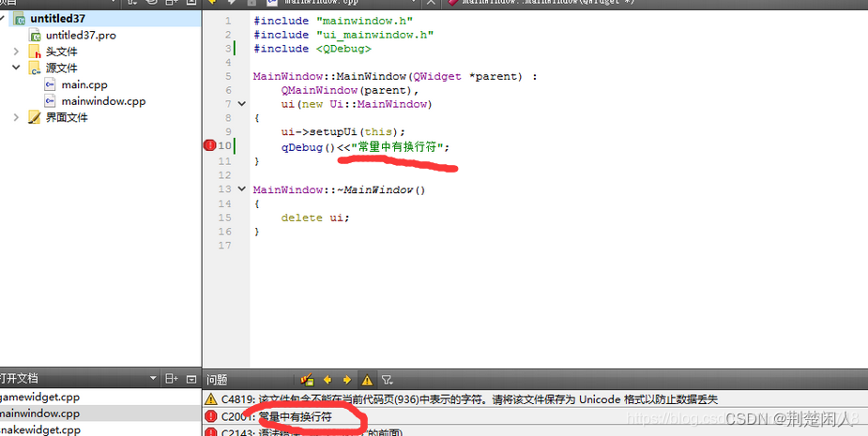868x436 pixels.
Task: Click the "mainwindow.h" include string
Action: [365, 21]
